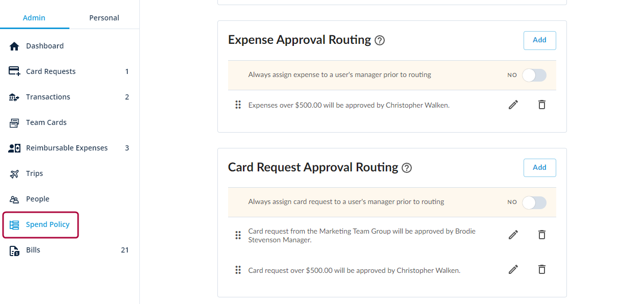The width and height of the screenshot is (644, 304).
Task: Enable manager assignment for card requests
Action: point(534,202)
